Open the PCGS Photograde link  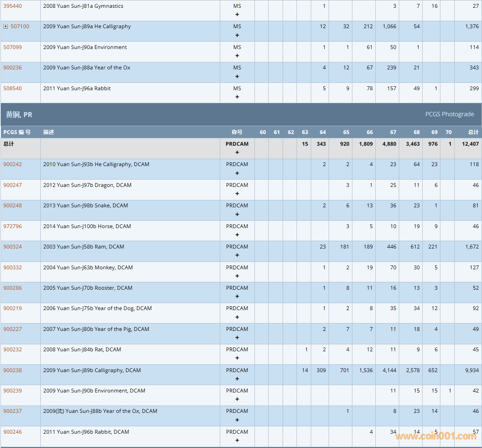(x=449, y=114)
